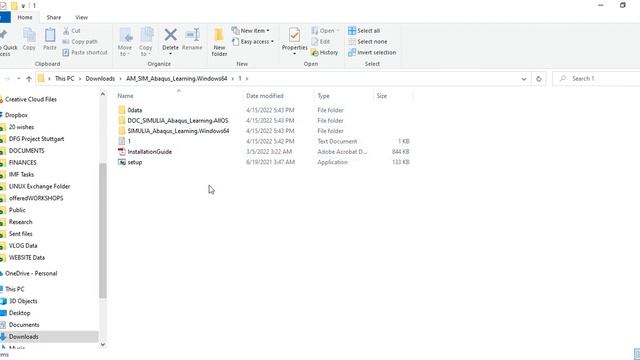Expand address bar history dropdown
Viewport: 640px width, 360px height.
[x=524, y=78]
